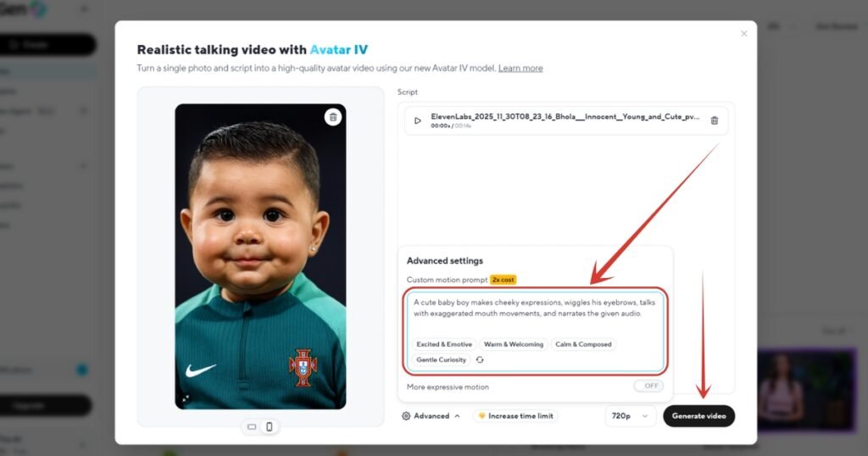Apply the Calm & Composed preset
Image resolution: width=868 pixels, height=456 pixels.
[x=582, y=345]
